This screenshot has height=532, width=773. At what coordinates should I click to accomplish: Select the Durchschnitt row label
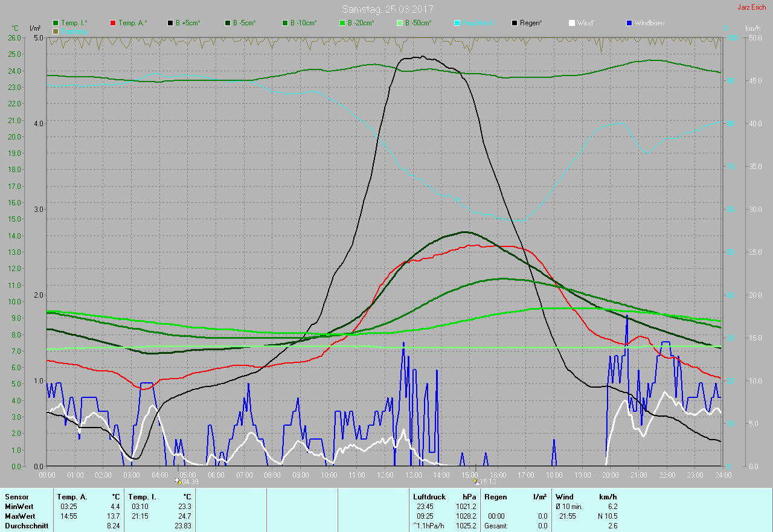tap(27, 526)
